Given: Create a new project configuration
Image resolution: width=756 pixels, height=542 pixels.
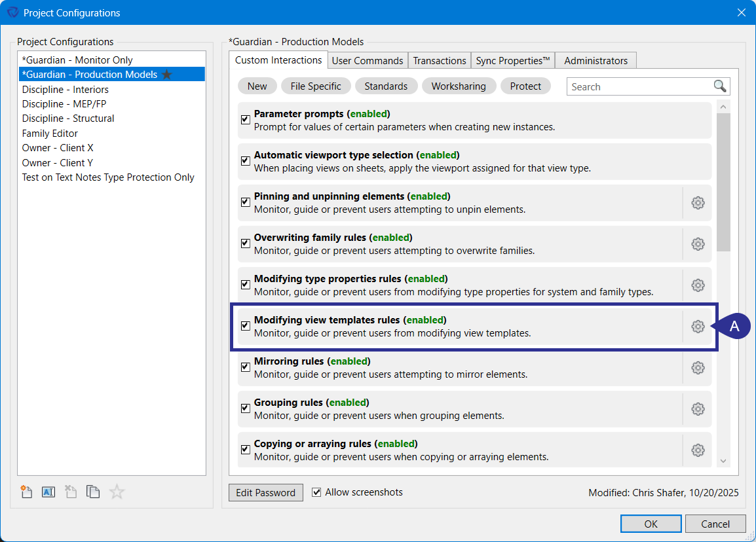Looking at the screenshot, I should (26, 492).
